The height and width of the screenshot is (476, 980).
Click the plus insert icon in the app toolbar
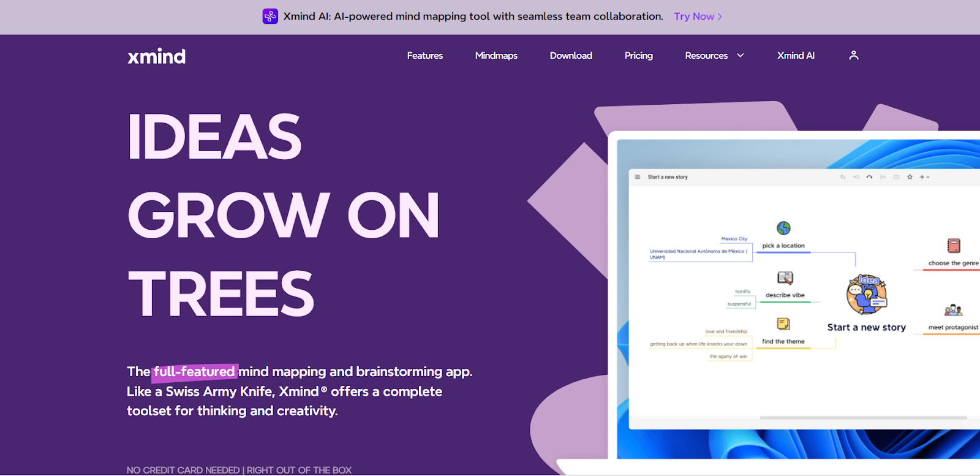pyautogui.click(x=922, y=177)
